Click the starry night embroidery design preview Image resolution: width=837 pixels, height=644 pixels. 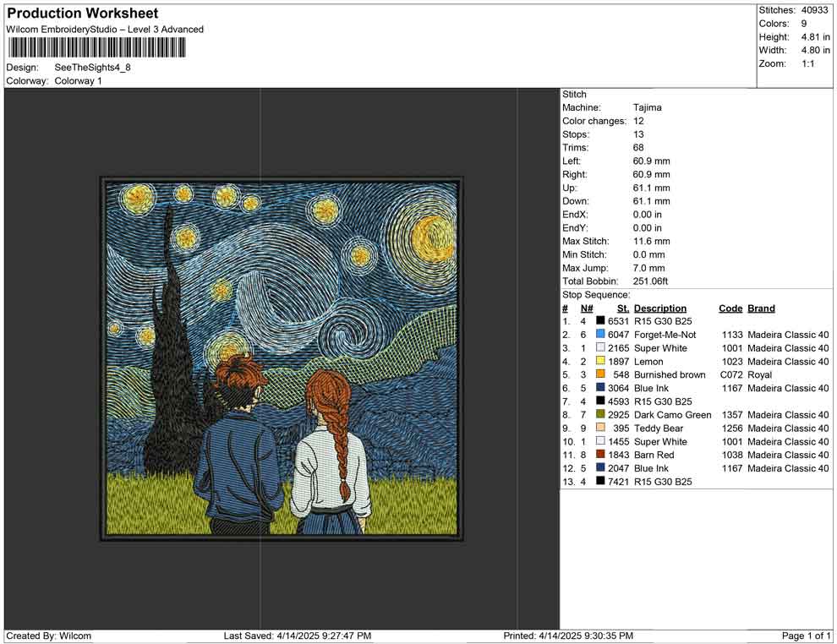coord(280,358)
